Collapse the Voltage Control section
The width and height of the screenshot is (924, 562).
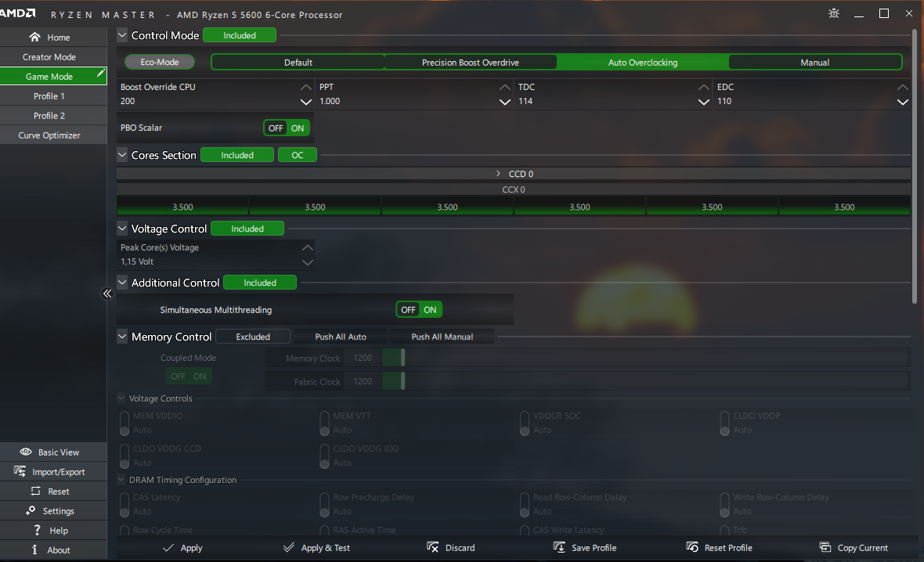(x=122, y=228)
